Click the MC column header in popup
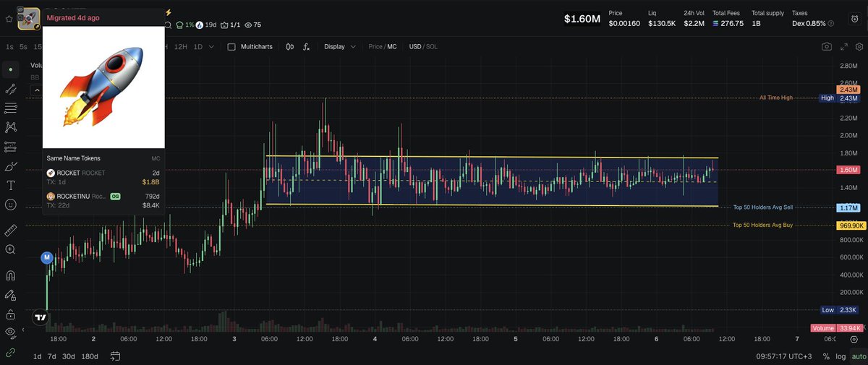 [x=156, y=158]
